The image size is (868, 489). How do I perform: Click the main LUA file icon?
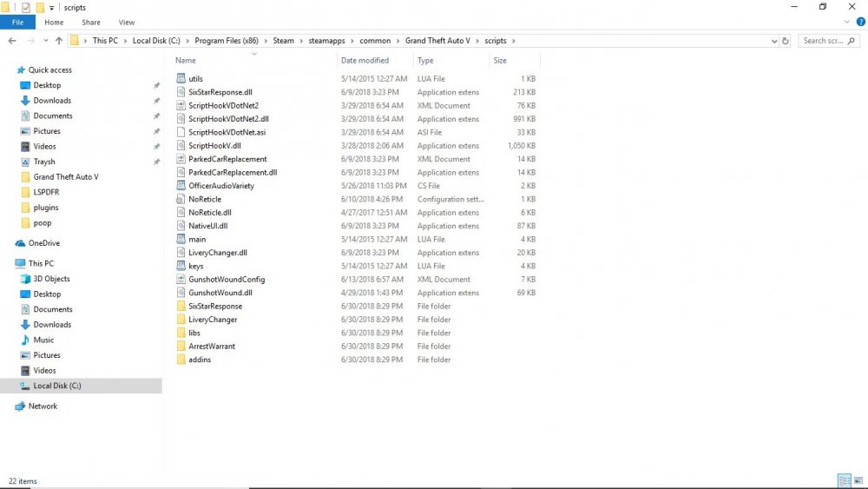coord(181,239)
